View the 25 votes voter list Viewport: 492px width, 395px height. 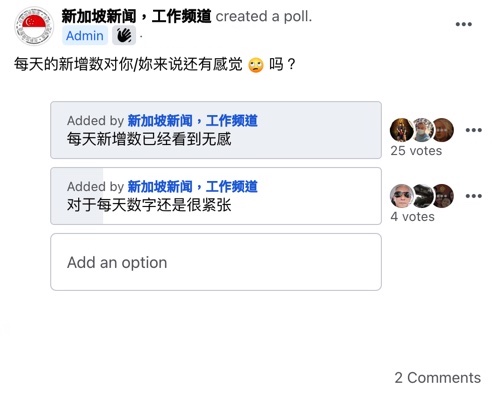(x=416, y=151)
